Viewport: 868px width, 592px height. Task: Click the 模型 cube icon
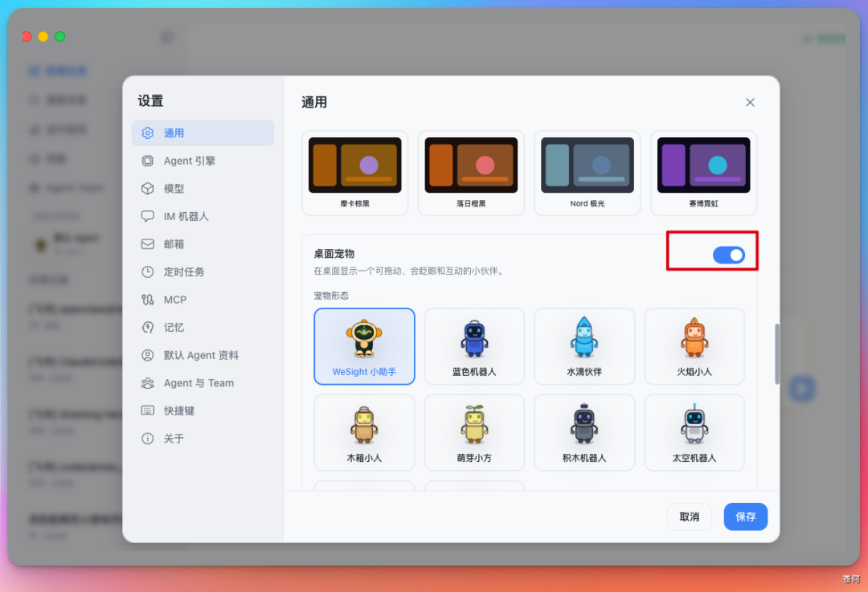pyautogui.click(x=147, y=188)
